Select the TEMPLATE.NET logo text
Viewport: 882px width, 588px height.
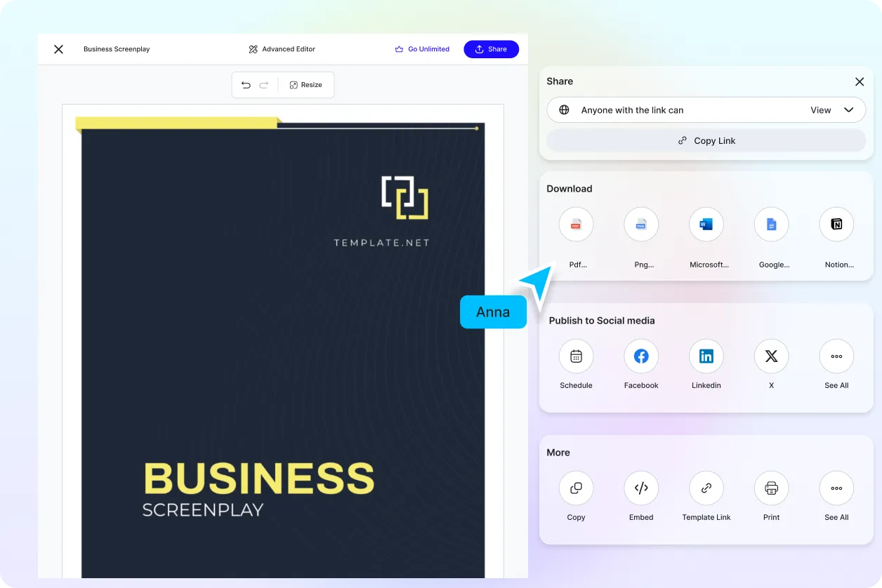(x=381, y=243)
